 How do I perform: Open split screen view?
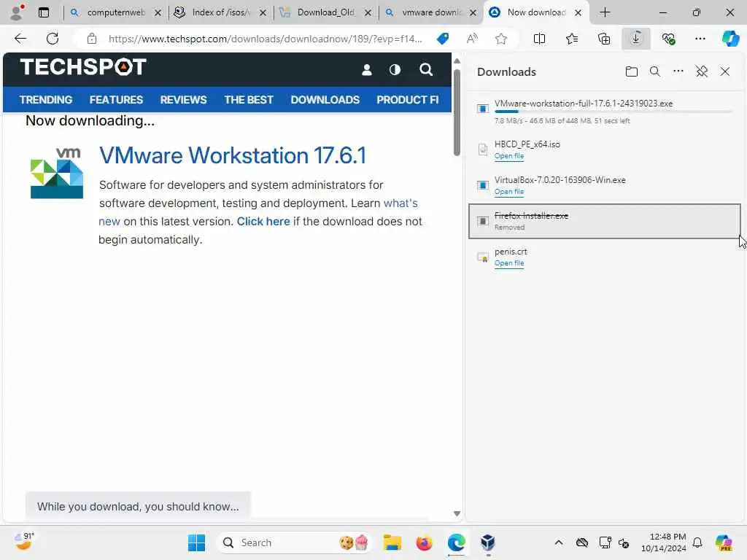(x=539, y=39)
